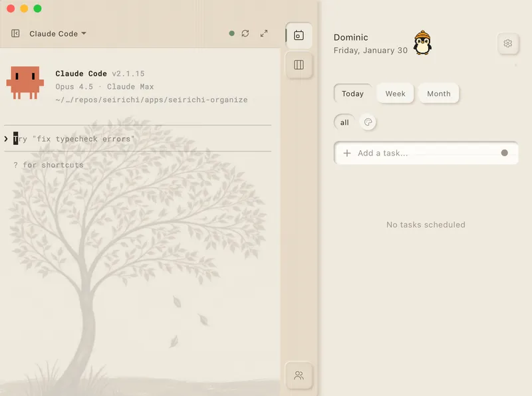Switch to the Month view

439,94
